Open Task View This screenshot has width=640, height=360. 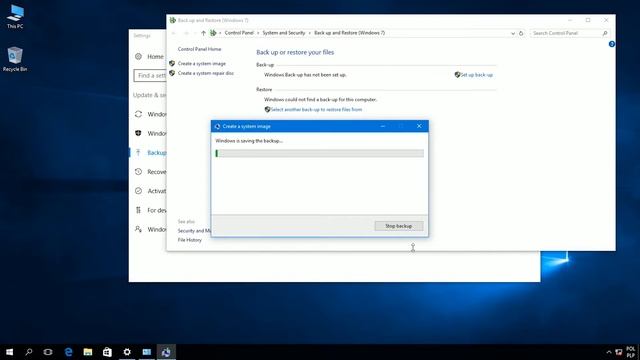[48, 352]
